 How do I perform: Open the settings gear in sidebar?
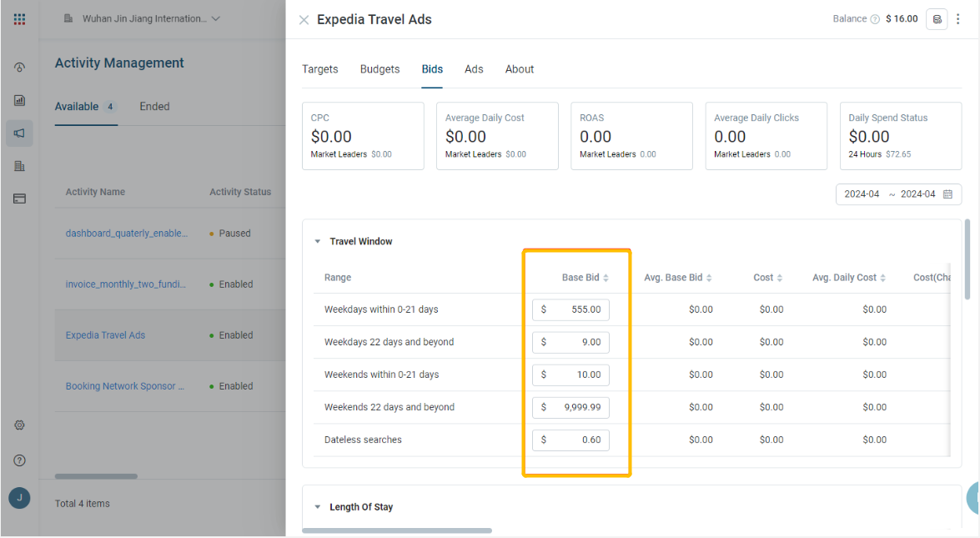[x=19, y=425]
